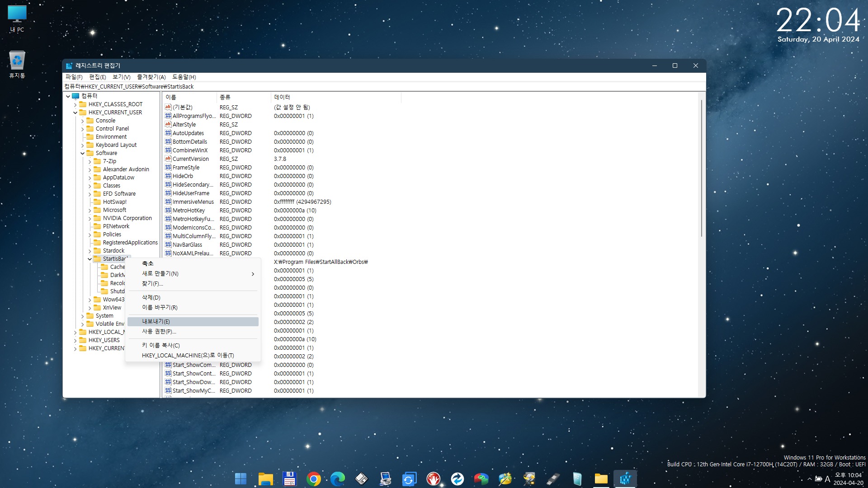Click the EFD Software folder icon

pos(97,193)
